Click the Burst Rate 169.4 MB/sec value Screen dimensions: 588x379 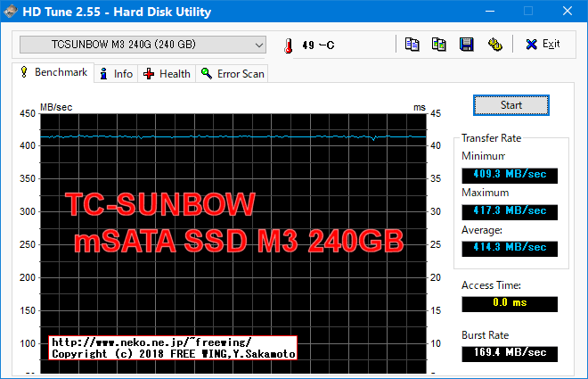tap(510, 354)
